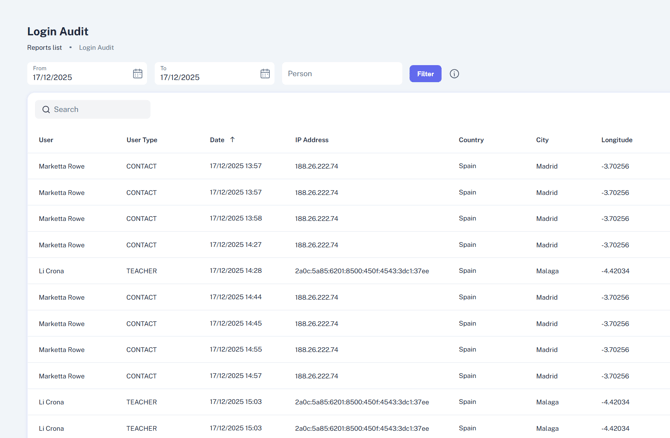670x438 pixels.
Task: Open the To date calendar picker
Action: tap(265, 74)
